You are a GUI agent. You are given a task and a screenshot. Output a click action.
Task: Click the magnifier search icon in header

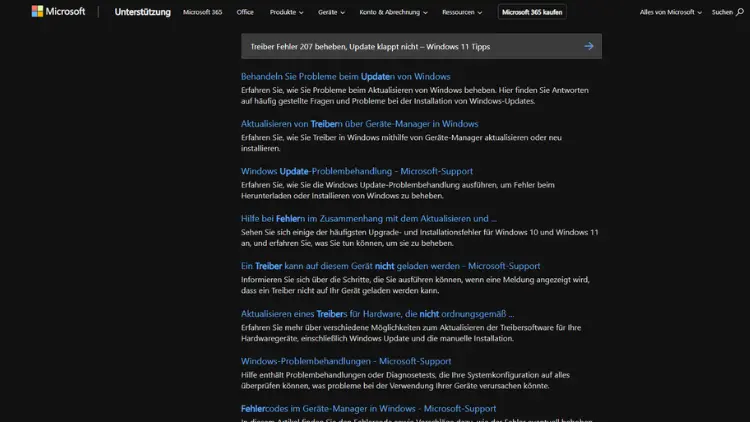739,12
